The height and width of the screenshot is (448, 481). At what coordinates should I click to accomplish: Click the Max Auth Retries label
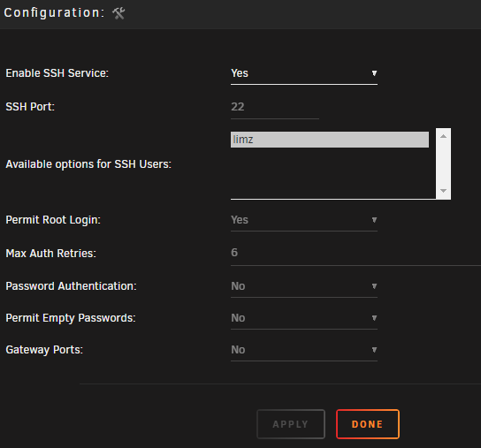coord(51,254)
